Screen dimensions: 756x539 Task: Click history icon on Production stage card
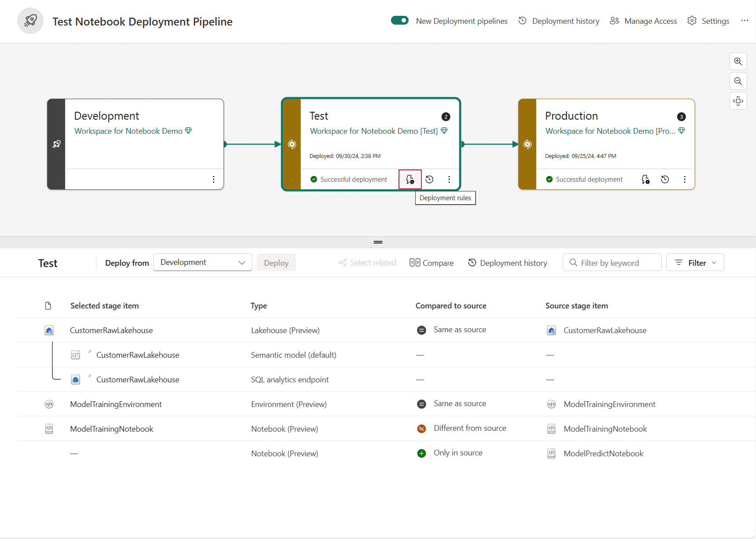(665, 180)
